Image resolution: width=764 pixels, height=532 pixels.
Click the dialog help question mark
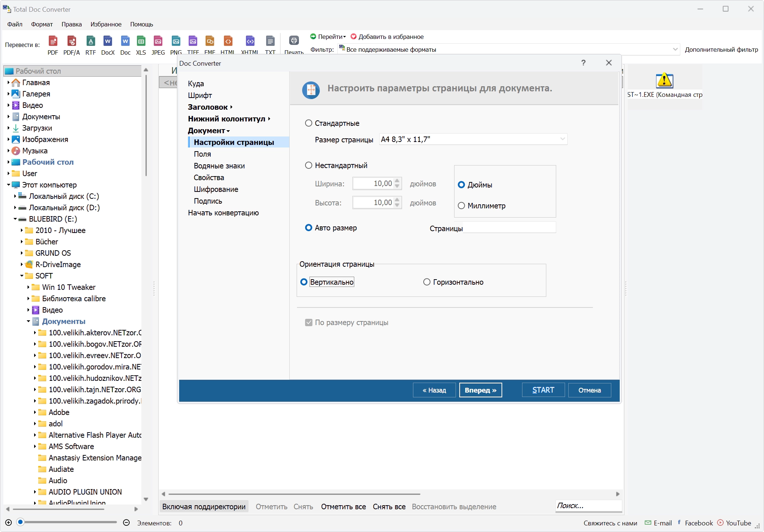pyautogui.click(x=583, y=63)
